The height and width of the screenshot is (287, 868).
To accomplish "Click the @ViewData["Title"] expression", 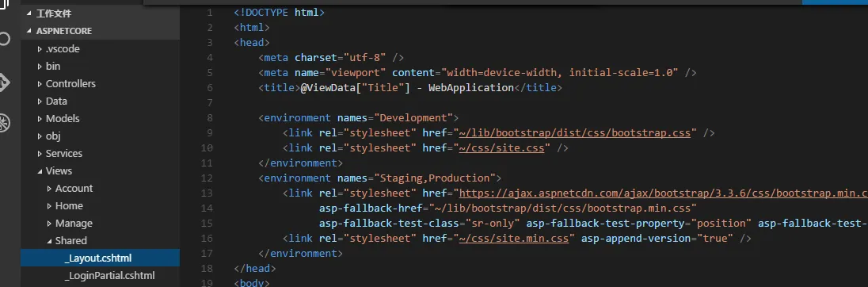I will point(356,87).
